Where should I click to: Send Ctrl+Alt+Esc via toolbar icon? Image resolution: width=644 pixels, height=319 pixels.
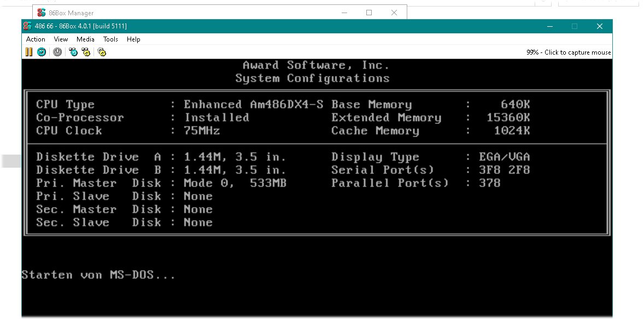86,52
